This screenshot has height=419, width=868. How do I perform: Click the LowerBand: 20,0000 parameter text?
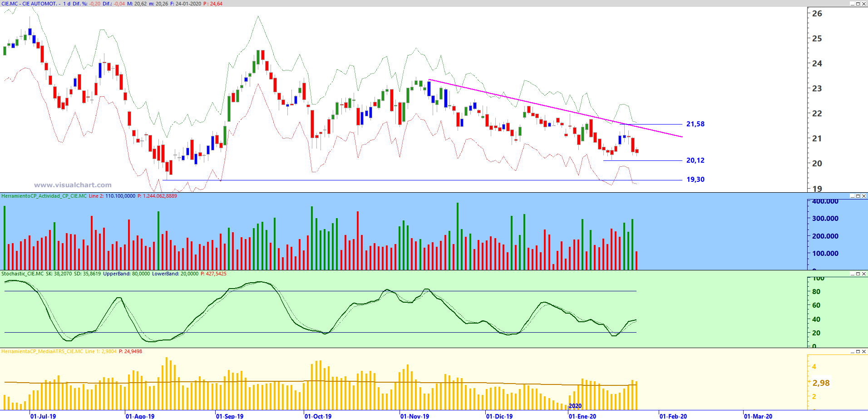[x=175, y=274]
